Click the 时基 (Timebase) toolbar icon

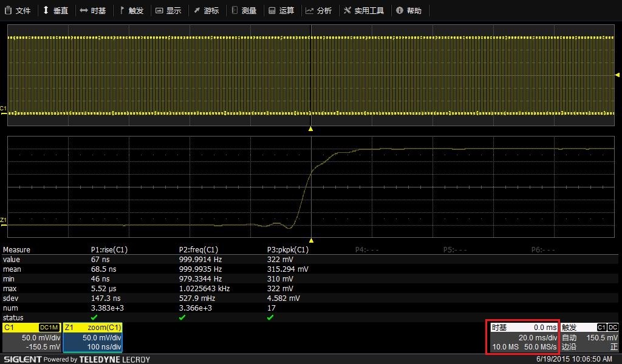point(83,11)
